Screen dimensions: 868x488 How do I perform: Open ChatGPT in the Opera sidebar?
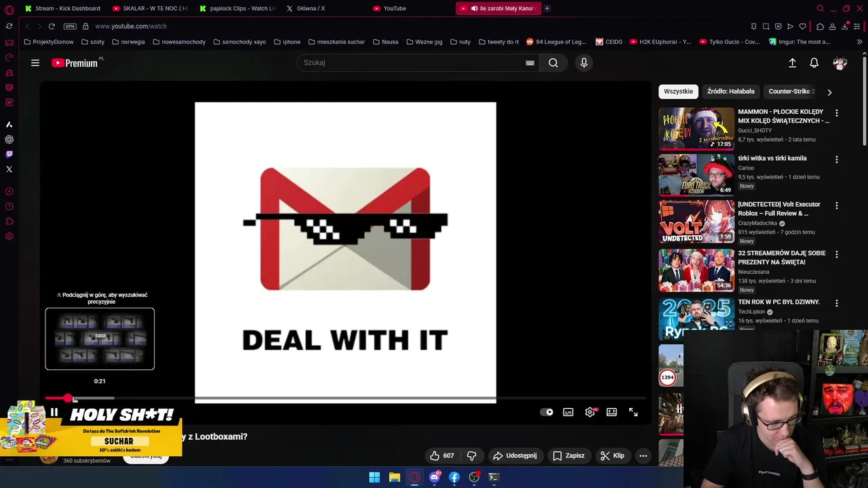(9, 140)
